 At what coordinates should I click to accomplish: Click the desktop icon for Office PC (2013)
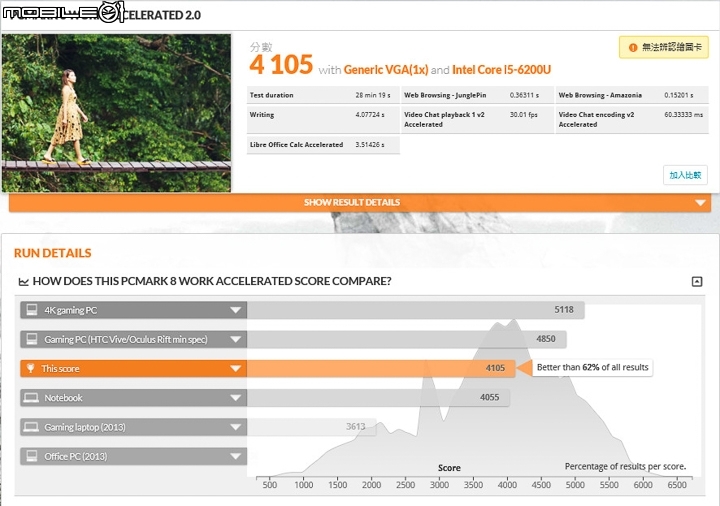click(x=32, y=456)
